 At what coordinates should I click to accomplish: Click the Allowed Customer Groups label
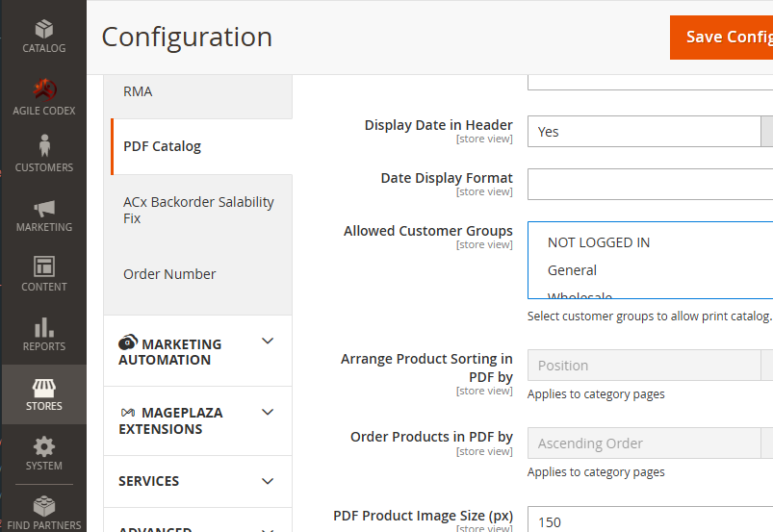[428, 231]
